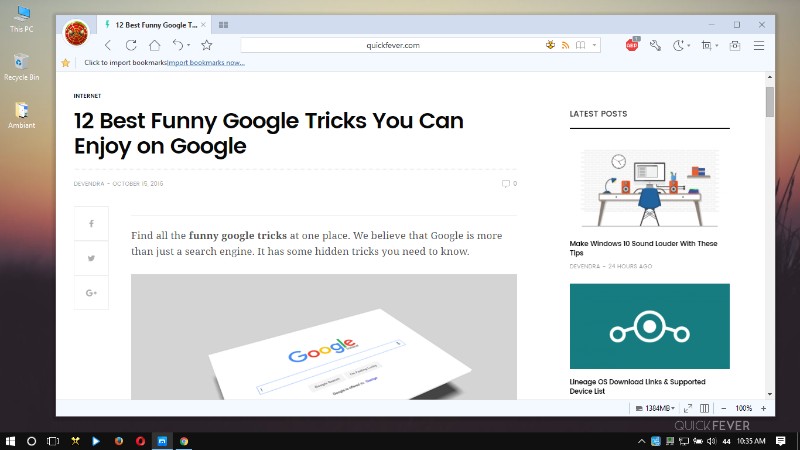Open the taskbar volume speaker icon
The height and width of the screenshot is (450, 800).
pos(711,441)
